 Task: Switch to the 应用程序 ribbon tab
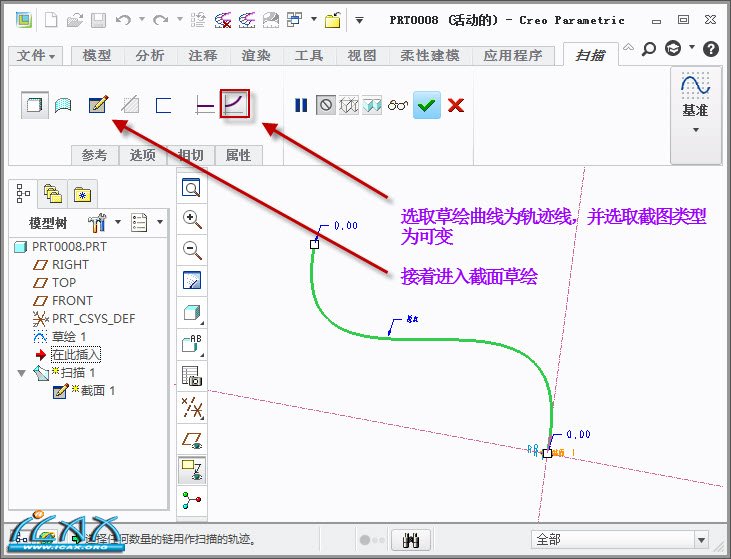(513, 55)
